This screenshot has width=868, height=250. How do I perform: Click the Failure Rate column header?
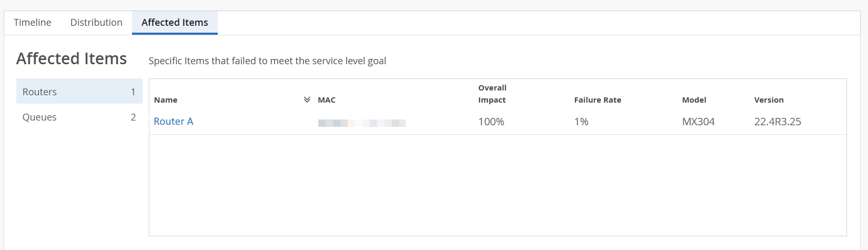click(598, 100)
